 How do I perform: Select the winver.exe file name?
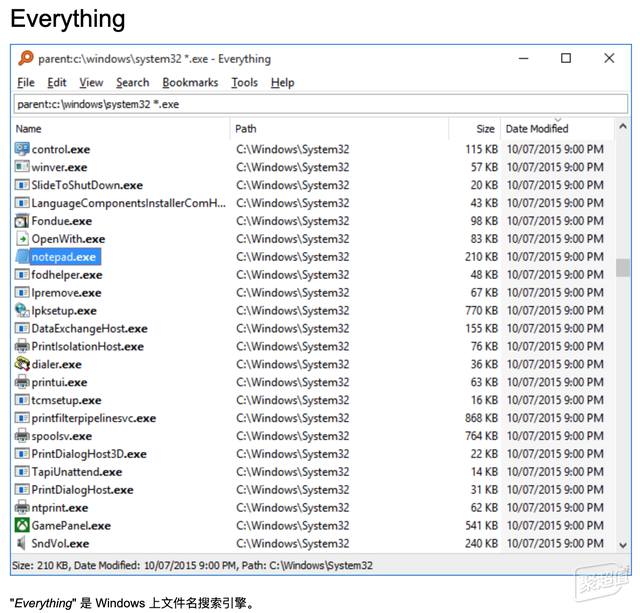[x=60, y=167]
